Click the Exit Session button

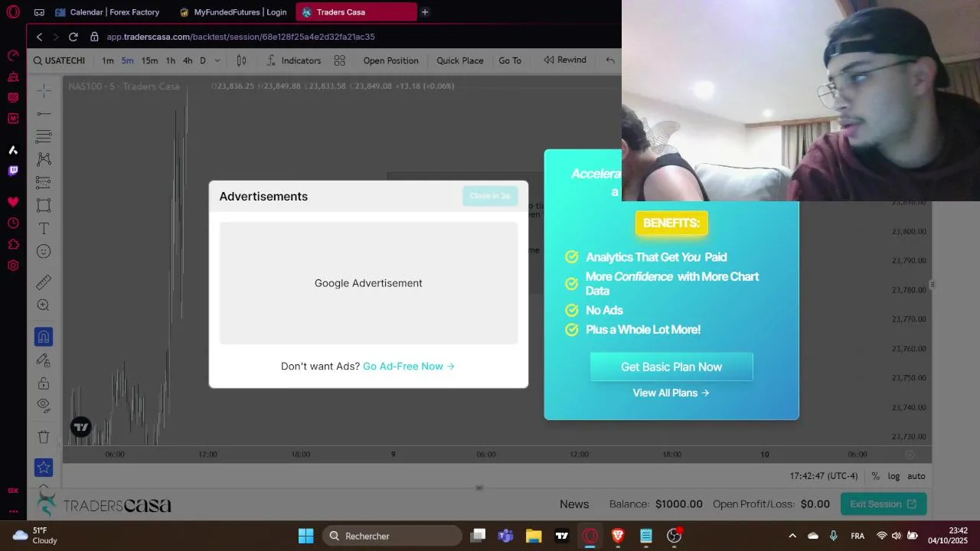[x=884, y=504]
